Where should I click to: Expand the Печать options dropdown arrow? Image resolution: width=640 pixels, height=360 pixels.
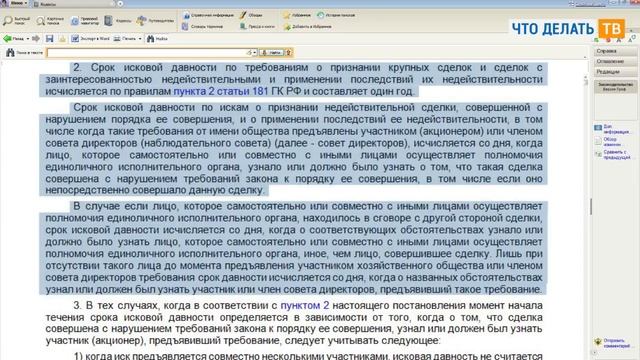pos(140,39)
